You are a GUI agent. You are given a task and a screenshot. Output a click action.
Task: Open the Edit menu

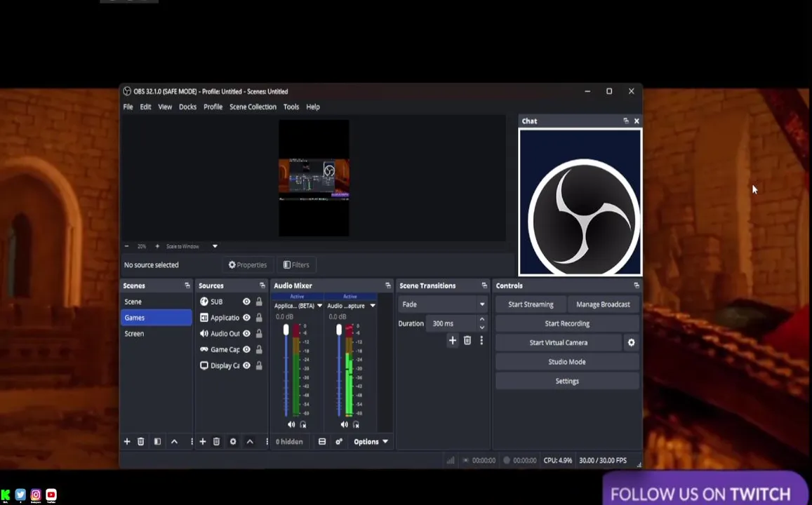click(x=145, y=107)
